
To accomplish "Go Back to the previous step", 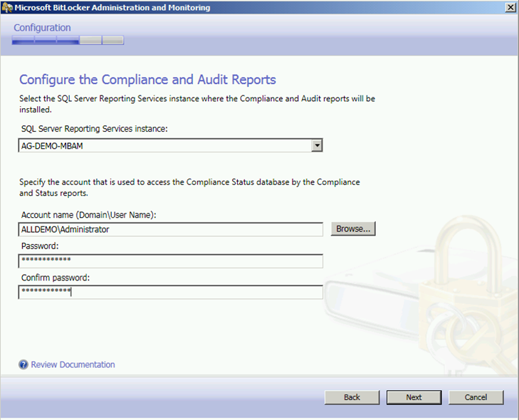I will 352,397.
